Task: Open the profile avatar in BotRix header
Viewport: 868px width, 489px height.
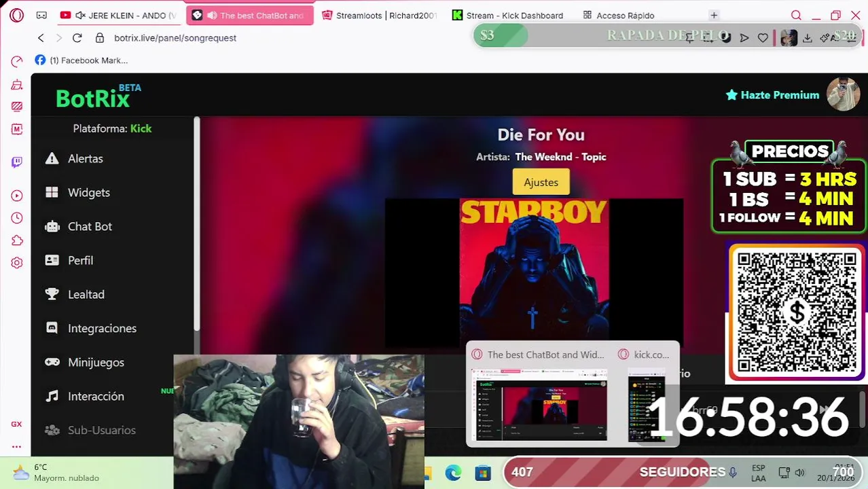Action: [x=843, y=94]
